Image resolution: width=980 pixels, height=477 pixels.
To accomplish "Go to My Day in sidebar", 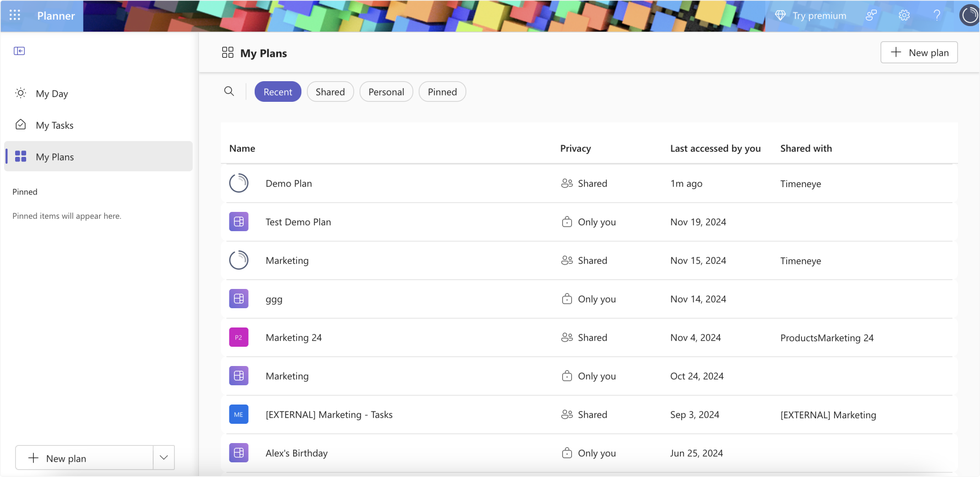I will (x=52, y=94).
